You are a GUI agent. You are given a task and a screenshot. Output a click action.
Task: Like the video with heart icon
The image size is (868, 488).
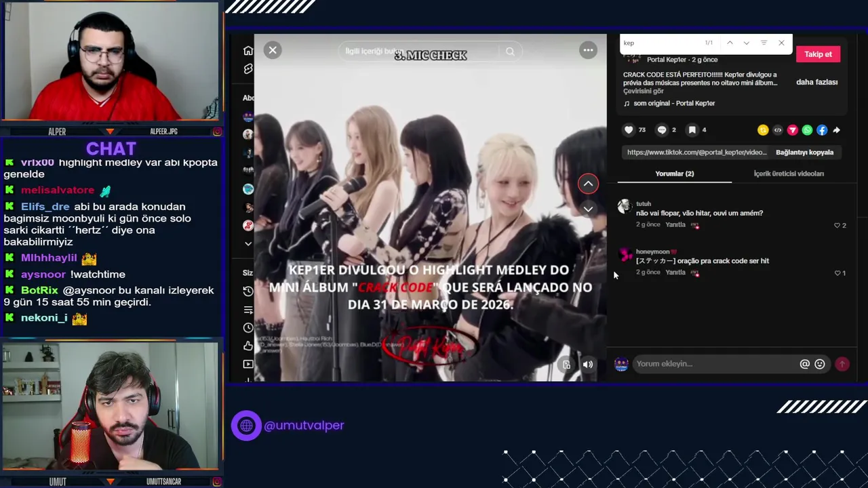pyautogui.click(x=629, y=130)
